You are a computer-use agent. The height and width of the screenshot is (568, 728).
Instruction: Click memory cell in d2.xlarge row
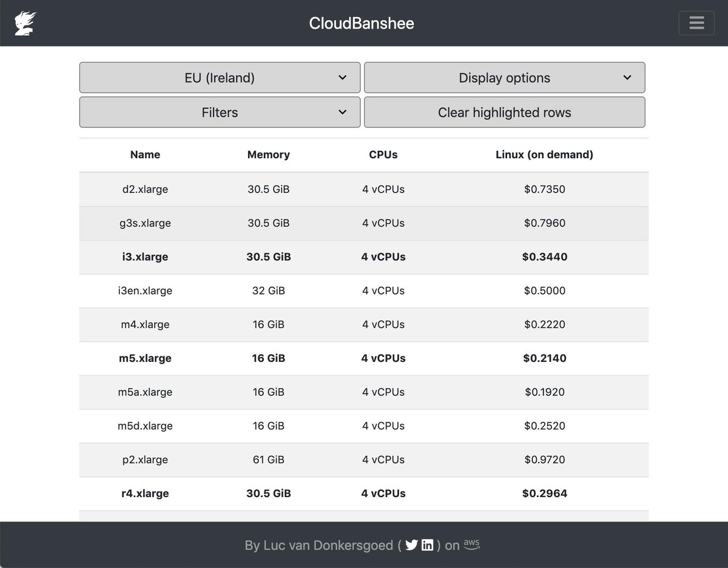pos(268,189)
